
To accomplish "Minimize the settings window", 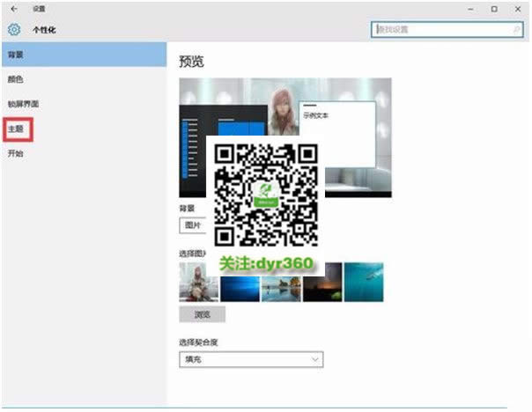I will pyautogui.click(x=470, y=9).
